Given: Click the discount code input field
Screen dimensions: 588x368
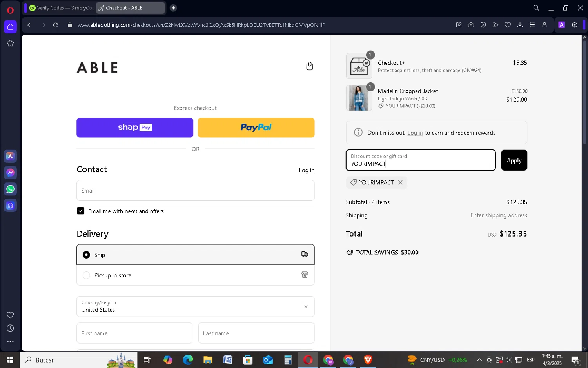Looking at the screenshot, I should pos(421,160).
